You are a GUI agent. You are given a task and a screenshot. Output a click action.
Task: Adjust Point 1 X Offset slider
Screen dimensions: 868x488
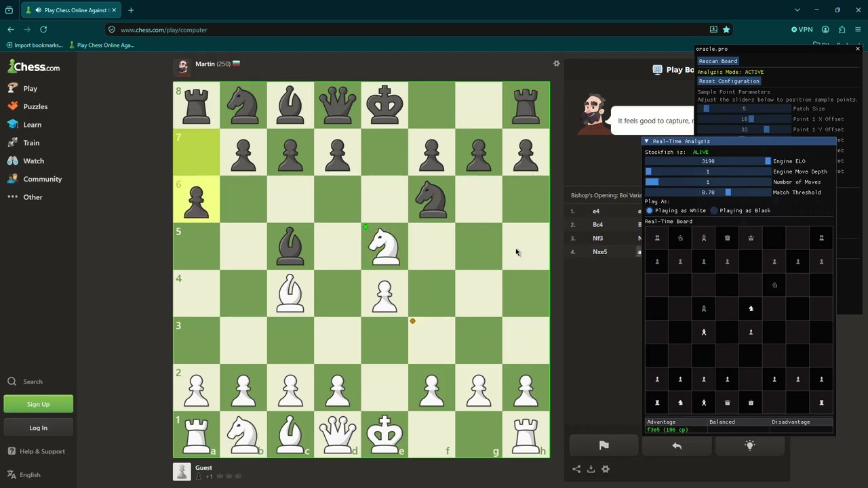pyautogui.click(x=744, y=119)
